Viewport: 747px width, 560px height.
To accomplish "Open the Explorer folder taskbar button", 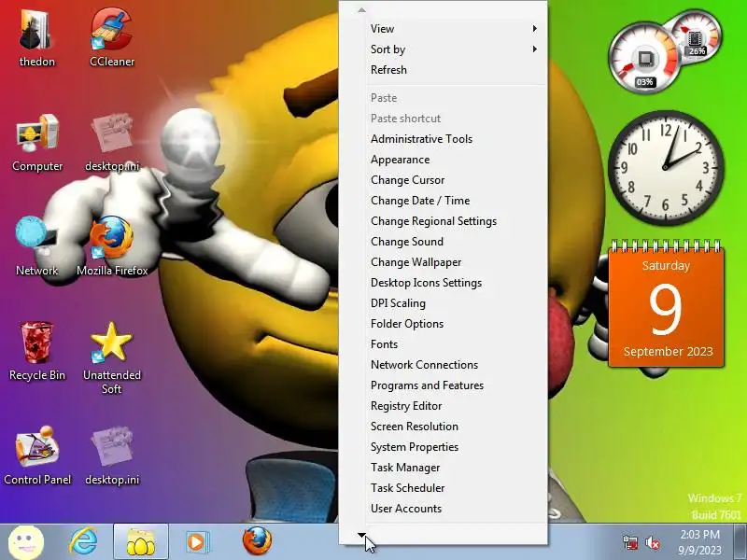I will tap(141, 542).
